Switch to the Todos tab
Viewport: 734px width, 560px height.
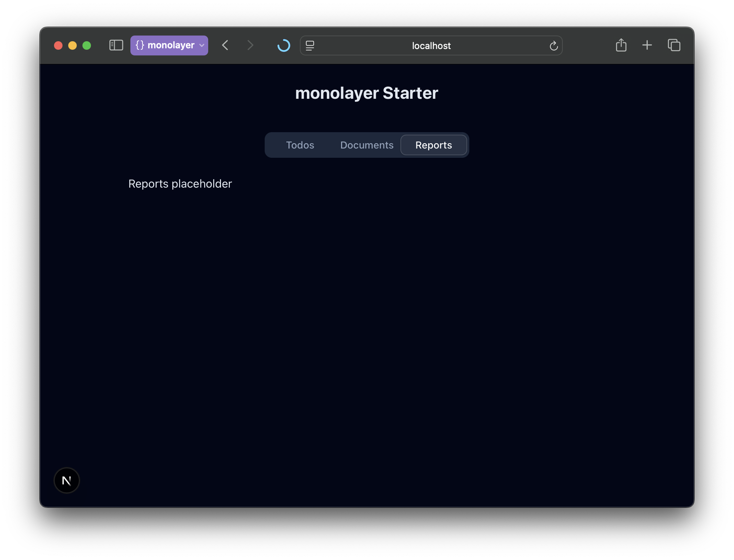299,145
